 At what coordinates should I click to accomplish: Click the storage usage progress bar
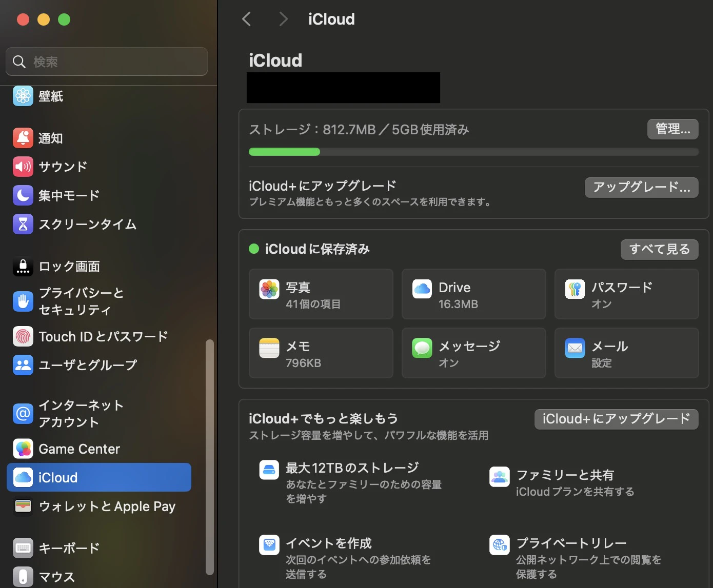[x=473, y=152]
